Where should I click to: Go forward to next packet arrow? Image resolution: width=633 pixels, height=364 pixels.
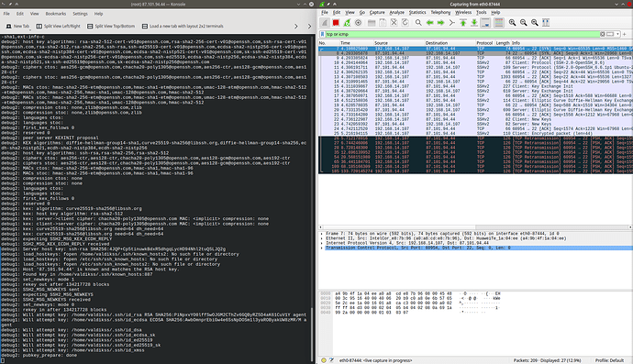point(441,23)
